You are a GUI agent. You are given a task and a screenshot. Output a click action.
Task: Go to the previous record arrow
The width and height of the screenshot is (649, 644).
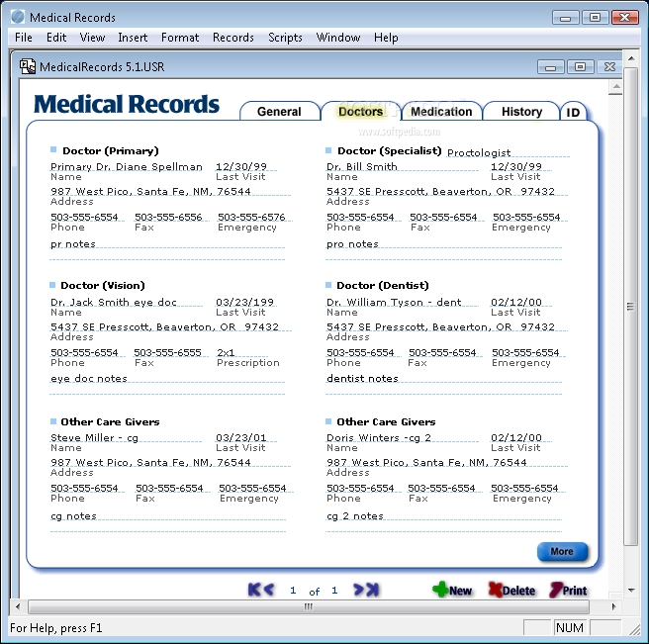[269, 590]
